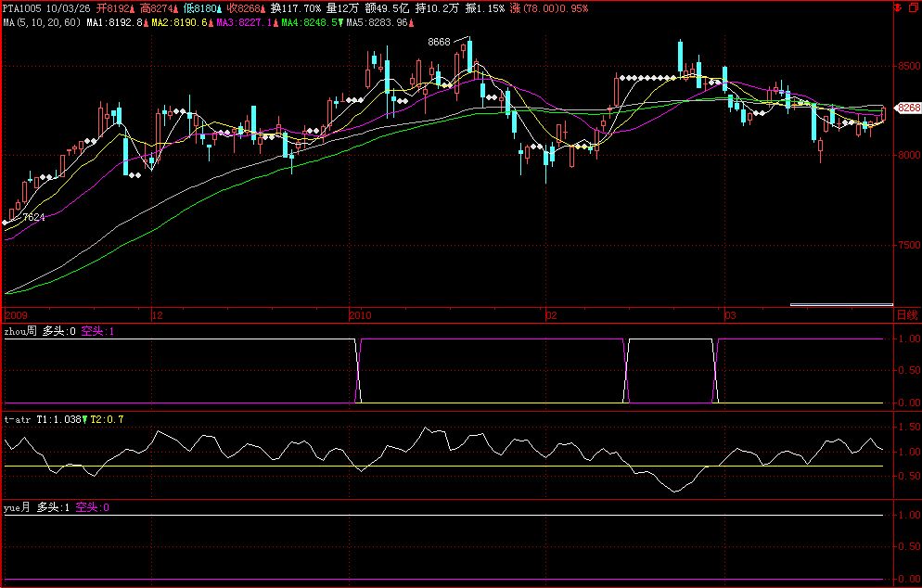Click the 涨(78.00)0.95% change value
Image resolution: width=922 pixels, height=588 pixels.
(548, 8)
